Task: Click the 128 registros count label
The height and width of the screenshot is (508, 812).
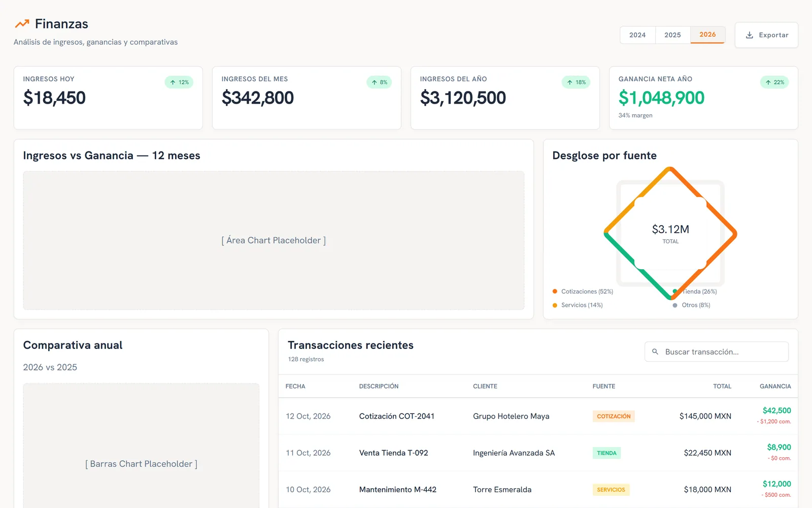Action: coord(306,359)
